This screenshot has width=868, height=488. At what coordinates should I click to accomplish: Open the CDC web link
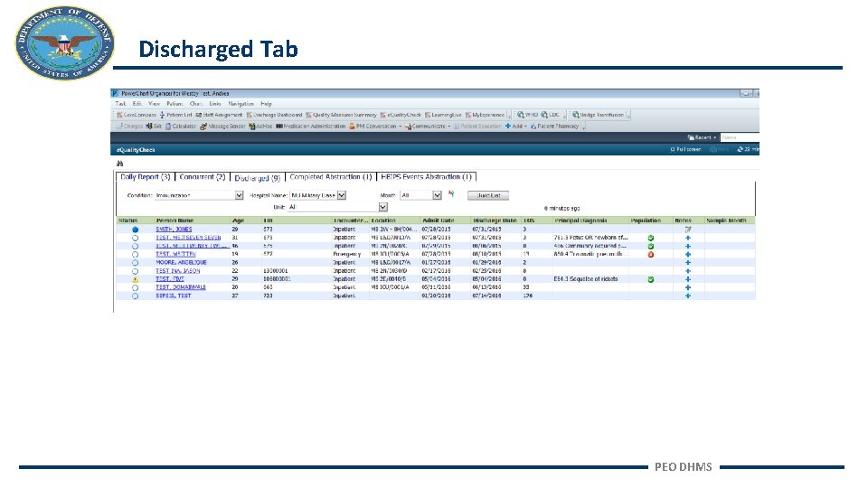pos(551,115)
